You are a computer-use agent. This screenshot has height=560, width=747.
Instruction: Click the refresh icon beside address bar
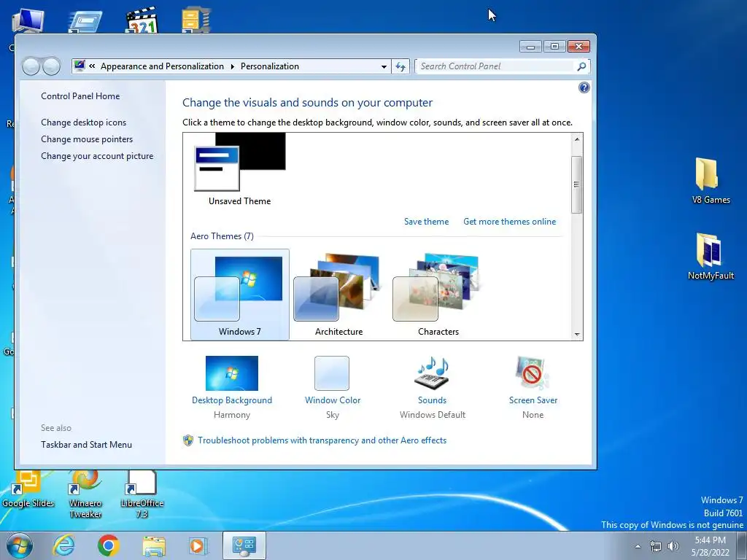click(x=400, y=66)
